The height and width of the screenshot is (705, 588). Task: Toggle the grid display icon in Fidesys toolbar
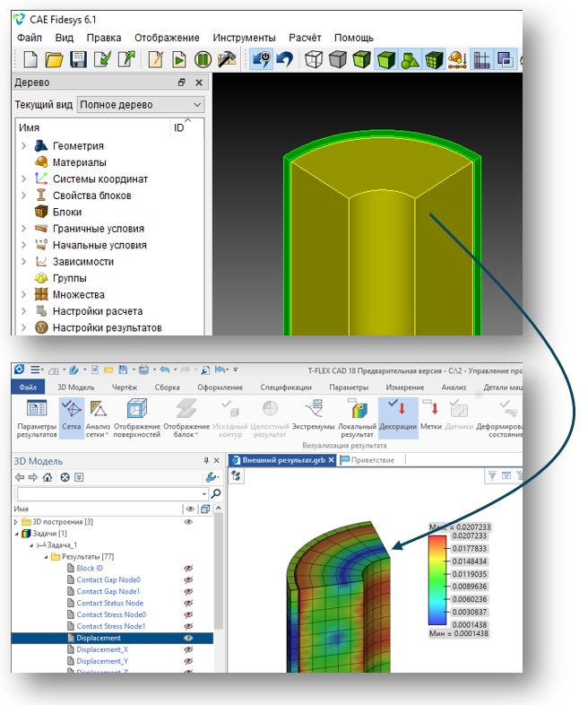(x=481, y=59)
